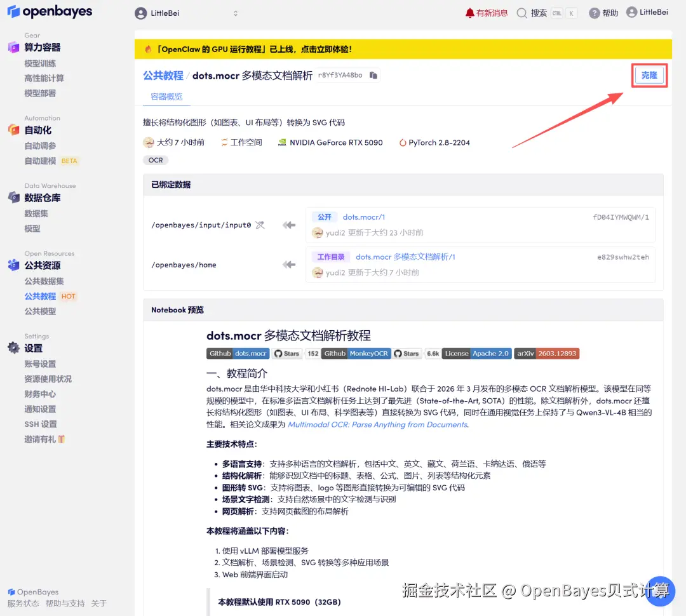Click the Github dots.mocr badge
The height and width of the screenshot is (616, 686).
click(x=238, y=354)
